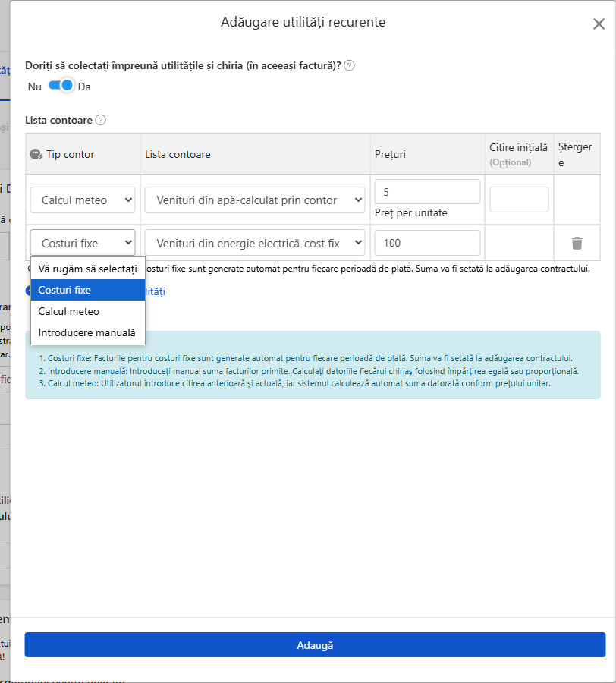Open Venituri din energie electrică-cost fix dropdown

click(255, 243)
